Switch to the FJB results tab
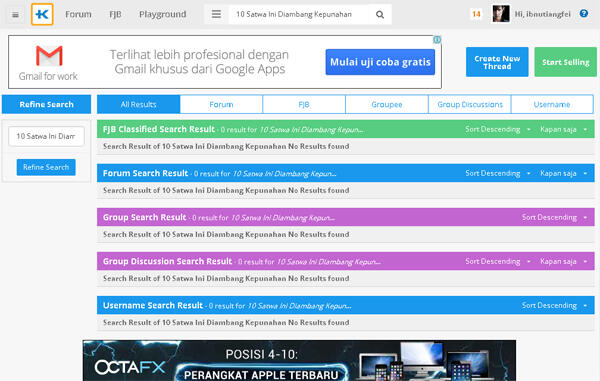Image resolution: width=600 pixels, height=381 pixels. coord(304,104)
